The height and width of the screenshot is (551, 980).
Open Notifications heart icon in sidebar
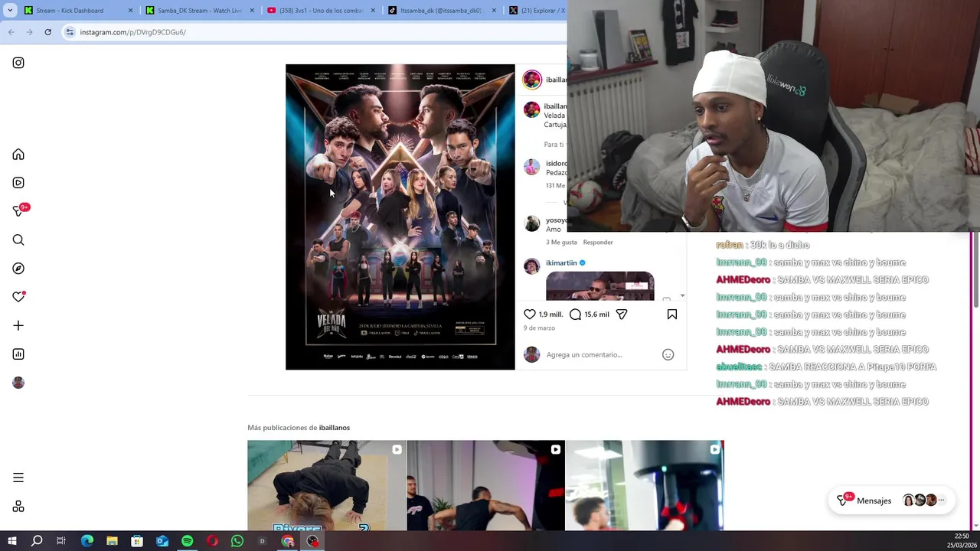(18, 297)
